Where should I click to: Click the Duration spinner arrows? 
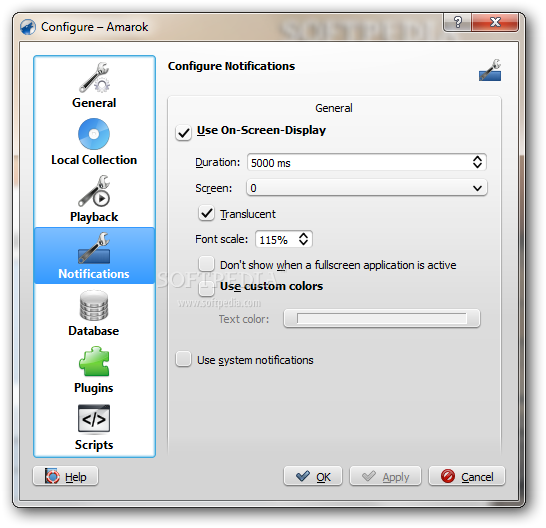tap(477, 162)
